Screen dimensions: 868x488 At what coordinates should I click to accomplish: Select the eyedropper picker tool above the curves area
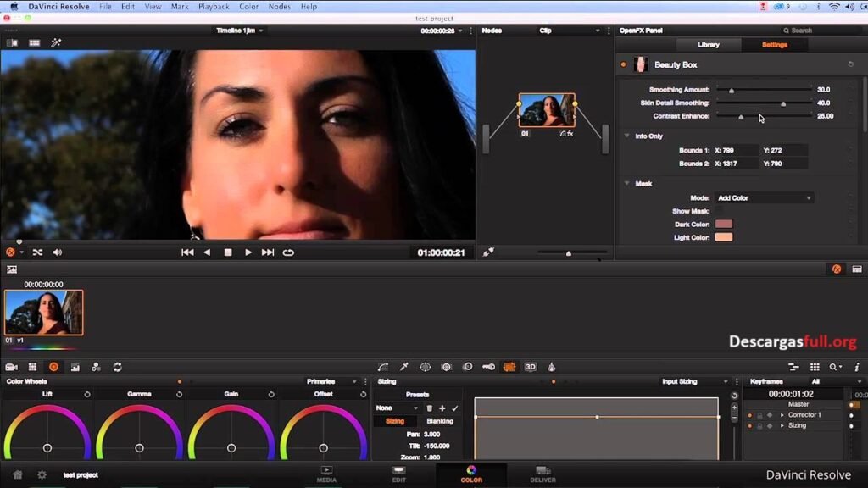pos(404,367)
